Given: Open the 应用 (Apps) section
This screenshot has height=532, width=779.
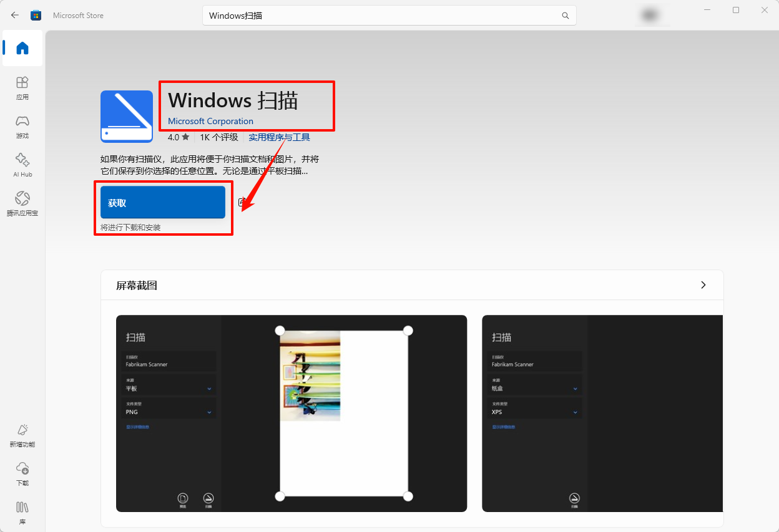Looking at the screenshot, I should [22, 87].
